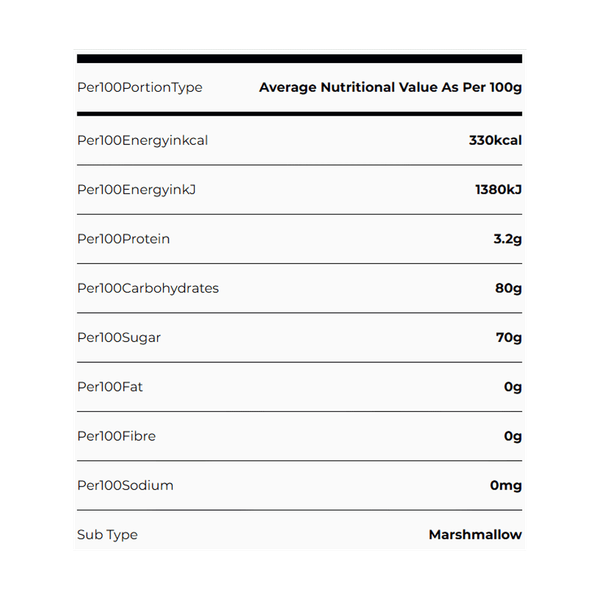Click the Per100Protein label

pyautogui.click(x=123, y=239)
